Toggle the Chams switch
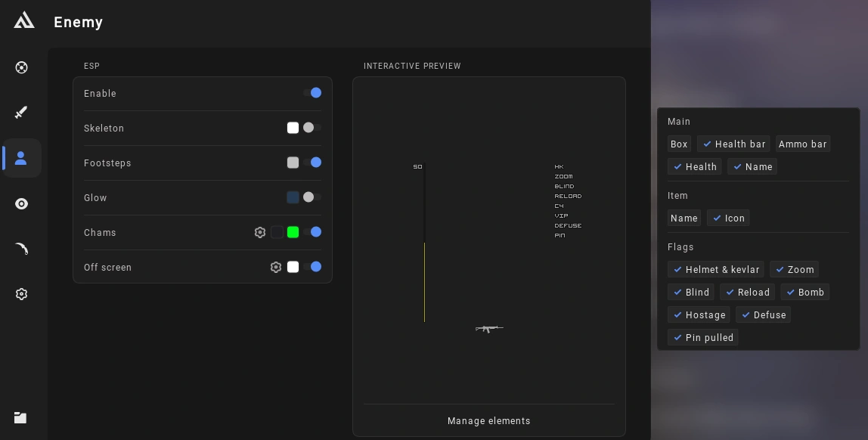868x440 pixels. (x=312, y=232)
